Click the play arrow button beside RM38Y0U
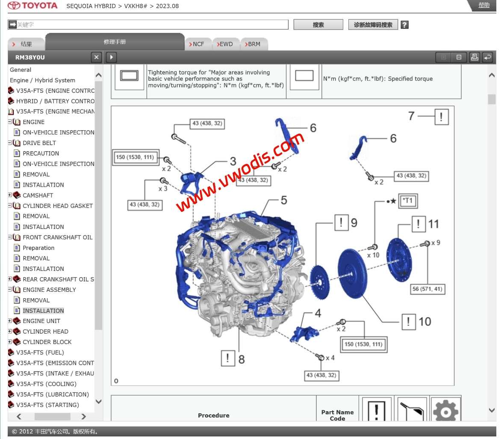504x439 pixels. coord(111,57)
